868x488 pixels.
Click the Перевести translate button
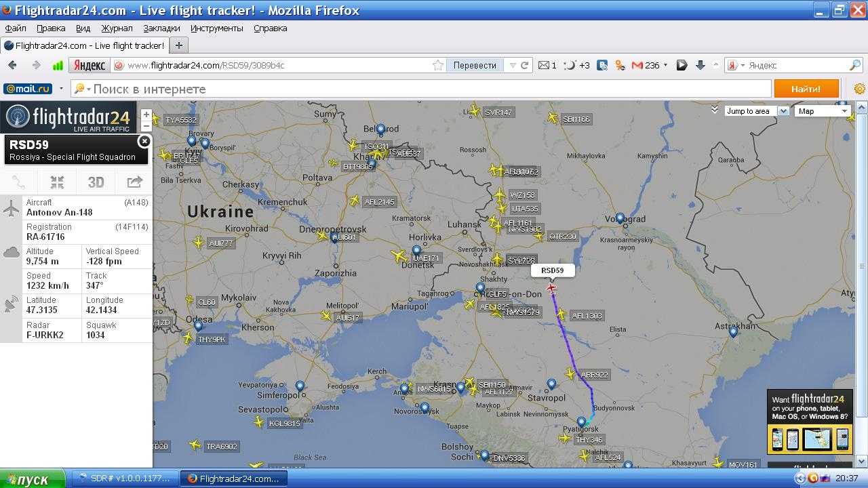coord(475,66)
